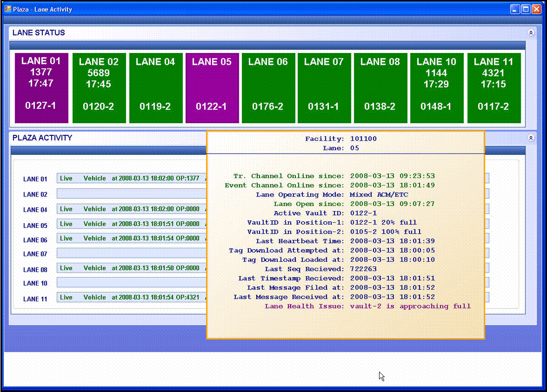The width and height of the screenshot is (547, 392).
Task: Click the Last Heartbeat Time '18:01:39'
Action: (x=417, y=241)
